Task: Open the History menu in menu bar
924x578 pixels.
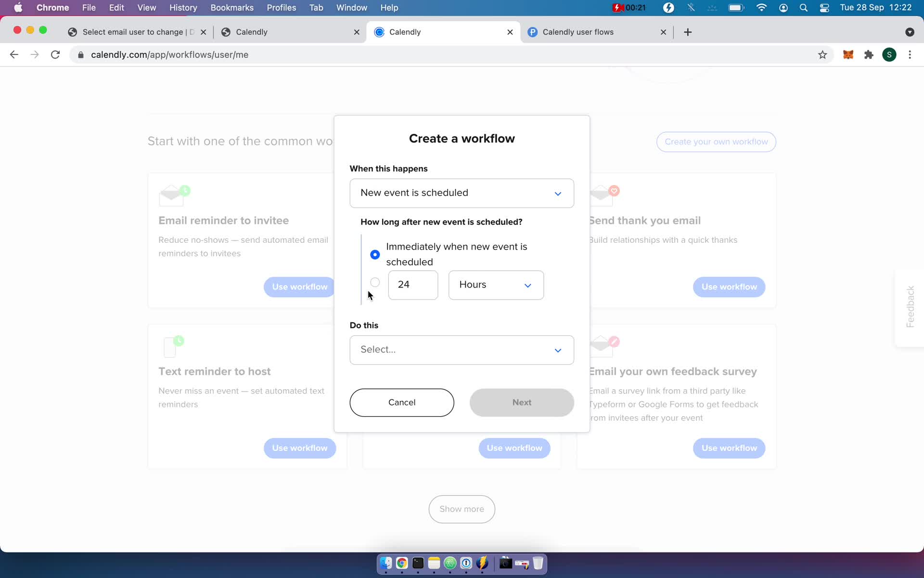Action: click(184, 7)
